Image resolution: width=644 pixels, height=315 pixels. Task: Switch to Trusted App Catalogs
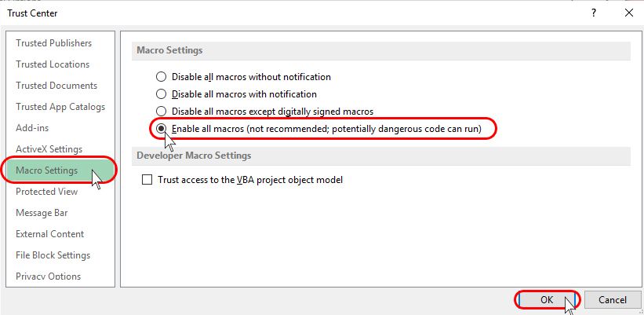point(60,107)
